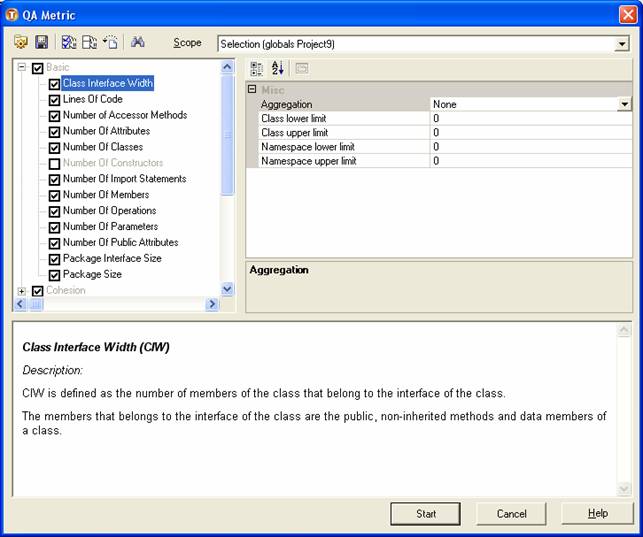Click the deselect all metrics icon
The width and height of the screenshot is (643, 537).
(88, 43)
